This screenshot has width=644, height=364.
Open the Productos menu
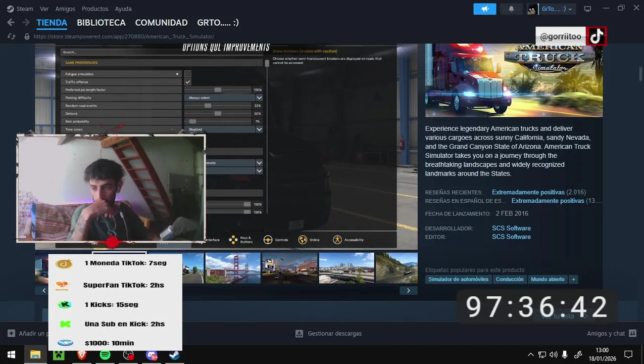point(95,9)
